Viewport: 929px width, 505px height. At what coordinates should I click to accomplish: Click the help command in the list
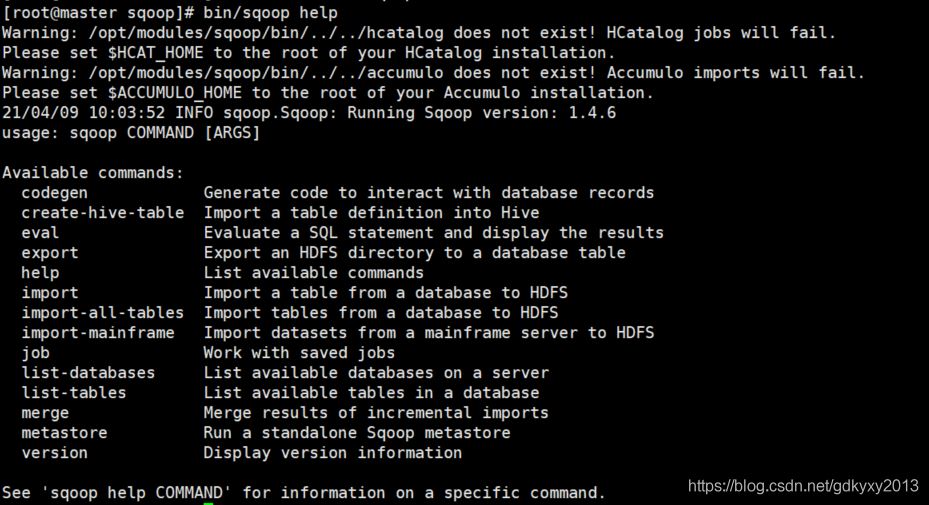40,273
